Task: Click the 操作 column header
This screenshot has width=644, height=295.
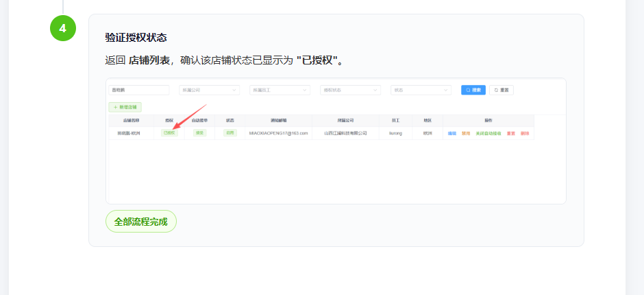Action: coord(488,121)
